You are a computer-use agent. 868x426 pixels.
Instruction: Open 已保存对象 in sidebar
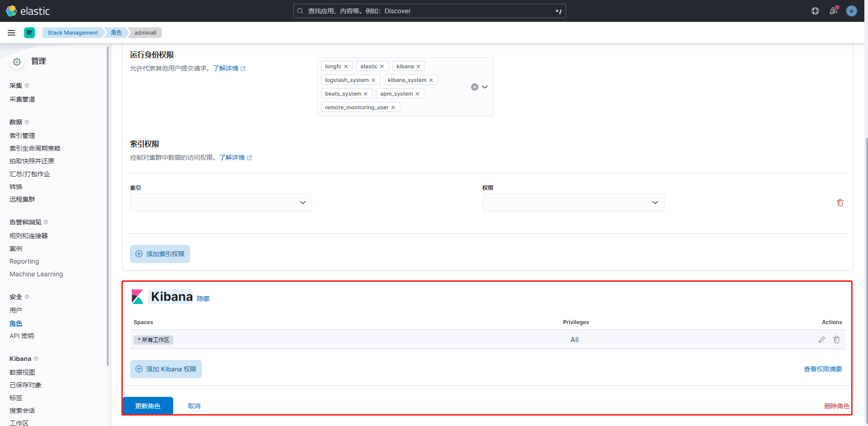pos(25,385)
